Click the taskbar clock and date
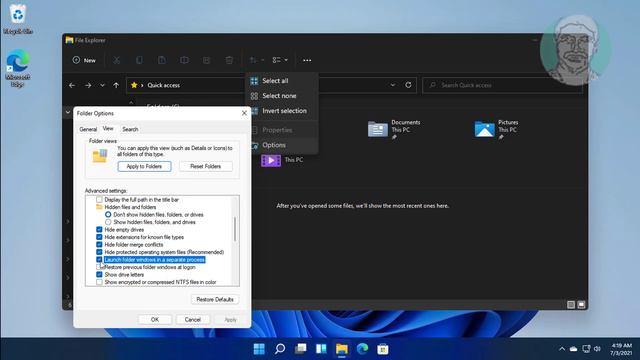 coord(621,349)
